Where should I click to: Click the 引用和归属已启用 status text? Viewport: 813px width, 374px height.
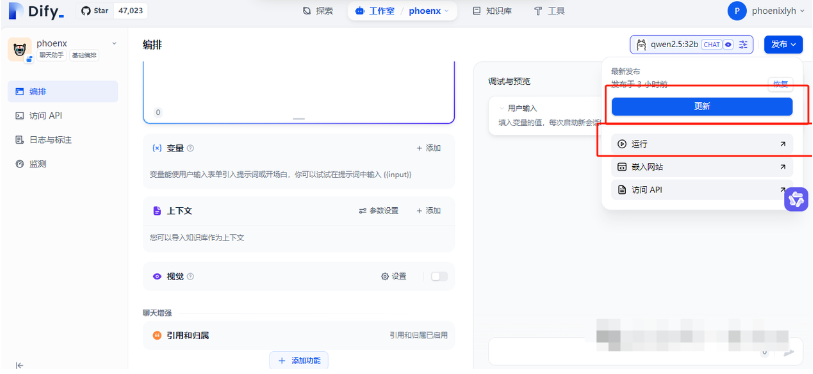click(418, 336)
